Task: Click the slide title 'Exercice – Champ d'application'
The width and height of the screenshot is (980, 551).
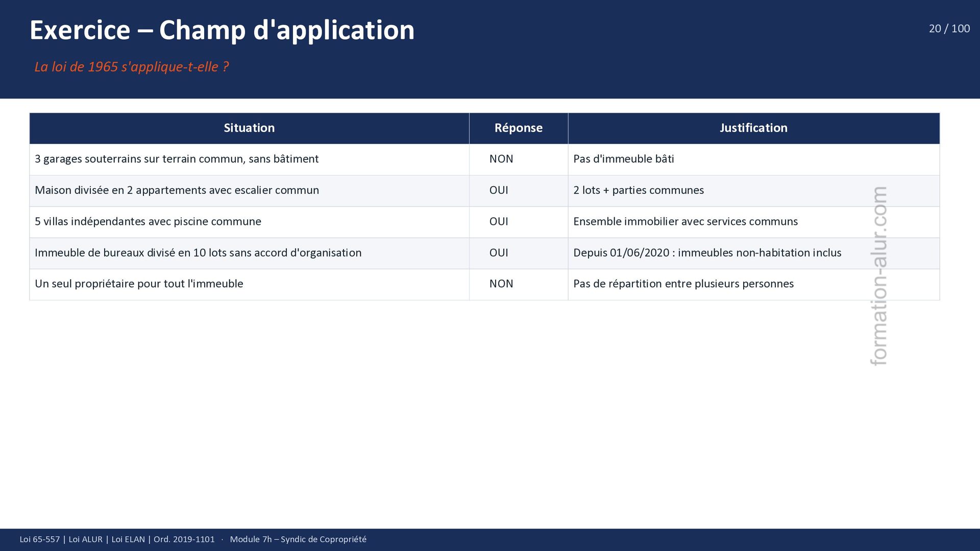Action: click(x=222, y=30)
